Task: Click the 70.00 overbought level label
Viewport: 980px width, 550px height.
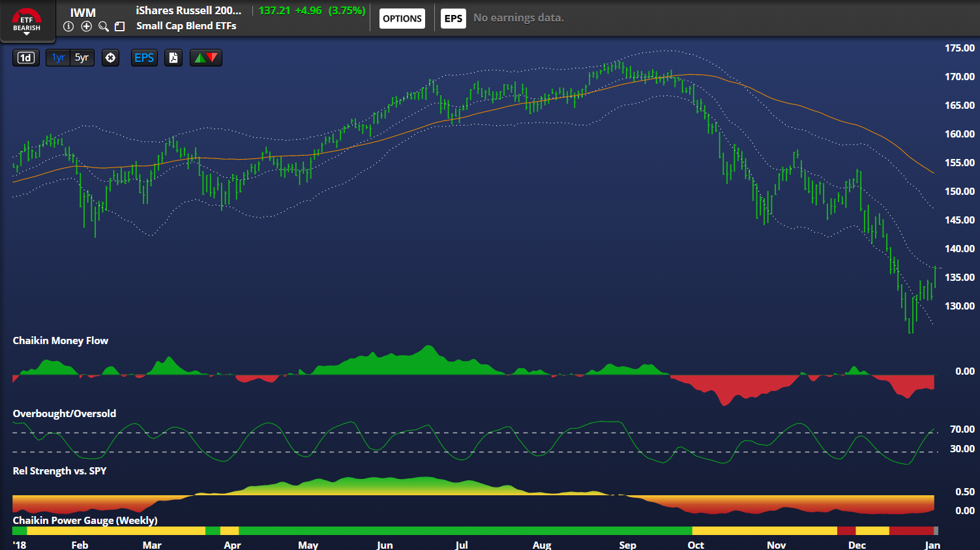Action: click(962, 429)
